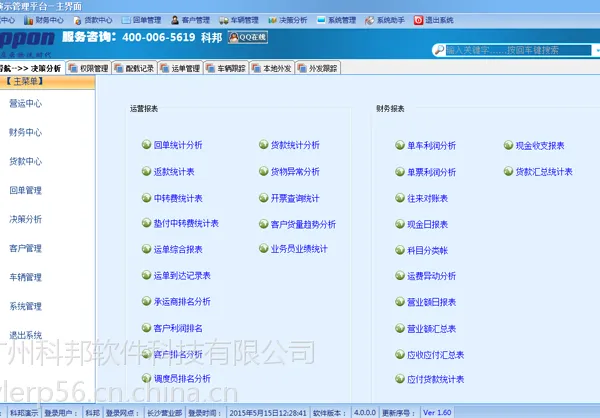Click green icon beside 客户排名分析
The image size is (600, 418).
coord(147,354)
